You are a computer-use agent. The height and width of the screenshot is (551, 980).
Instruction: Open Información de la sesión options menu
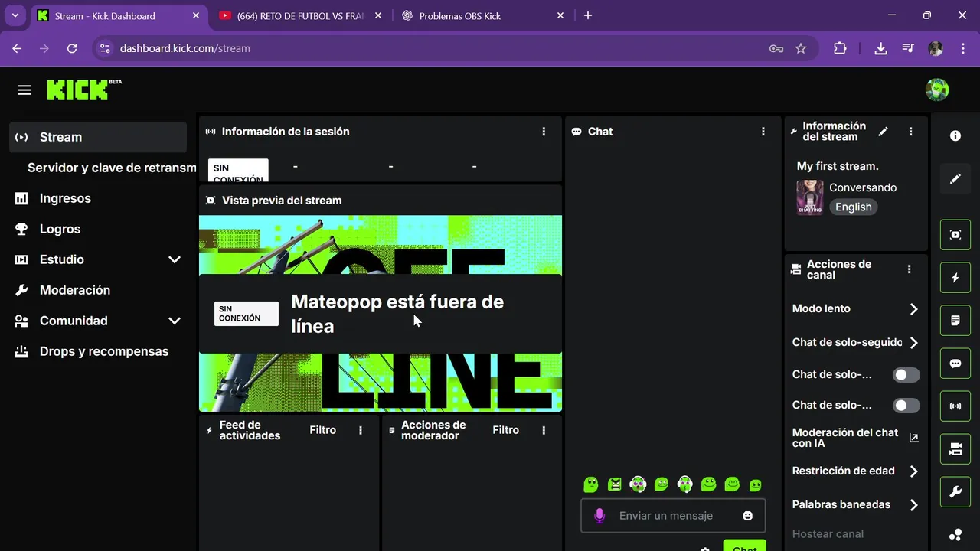pyautogui.click(x=544, y=132)
